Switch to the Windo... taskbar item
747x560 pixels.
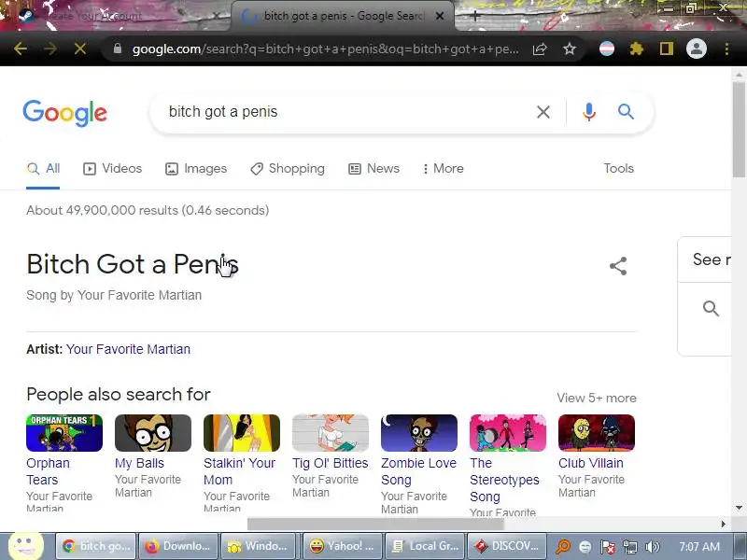click(261, 546)
